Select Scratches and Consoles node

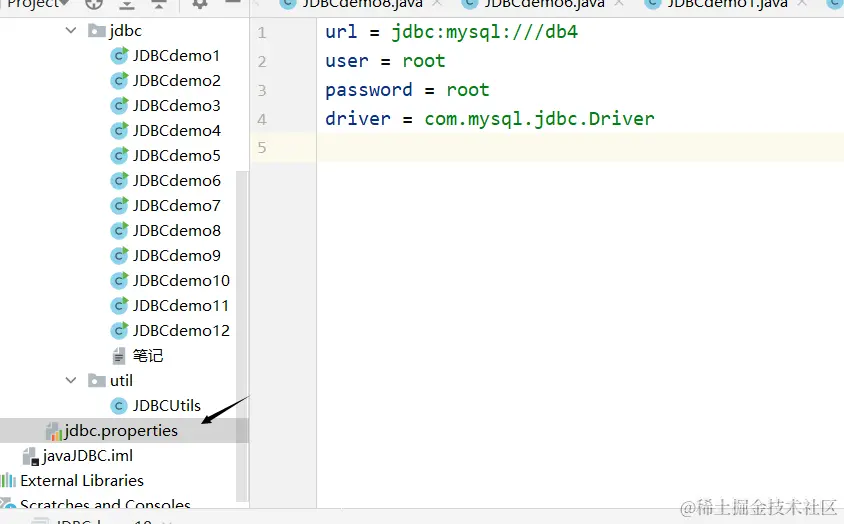click(105, 505)
